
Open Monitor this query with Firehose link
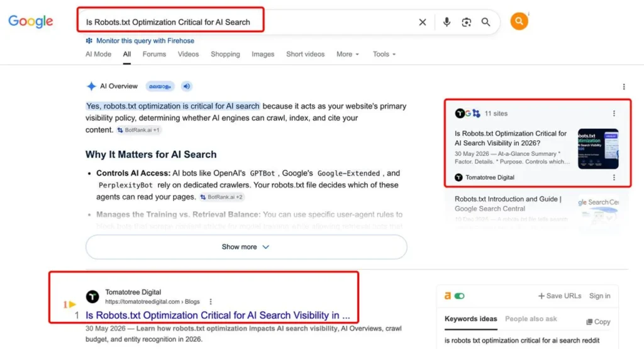click(x=145, y=41)
